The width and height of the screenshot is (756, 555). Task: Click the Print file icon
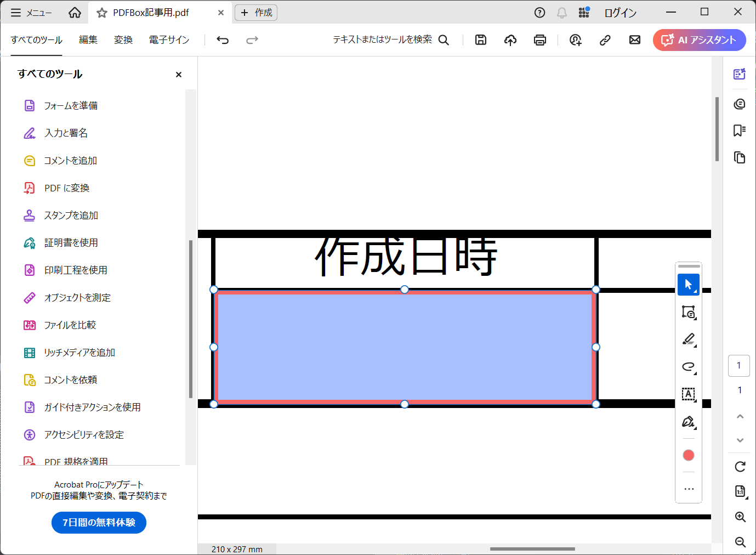point(540,39)
